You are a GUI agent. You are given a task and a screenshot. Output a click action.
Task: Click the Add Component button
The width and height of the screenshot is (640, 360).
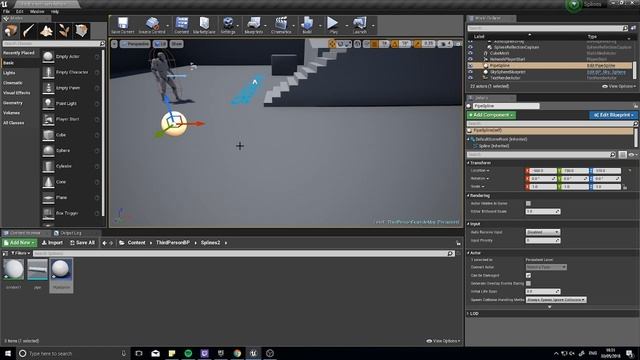tap(491, 116)
